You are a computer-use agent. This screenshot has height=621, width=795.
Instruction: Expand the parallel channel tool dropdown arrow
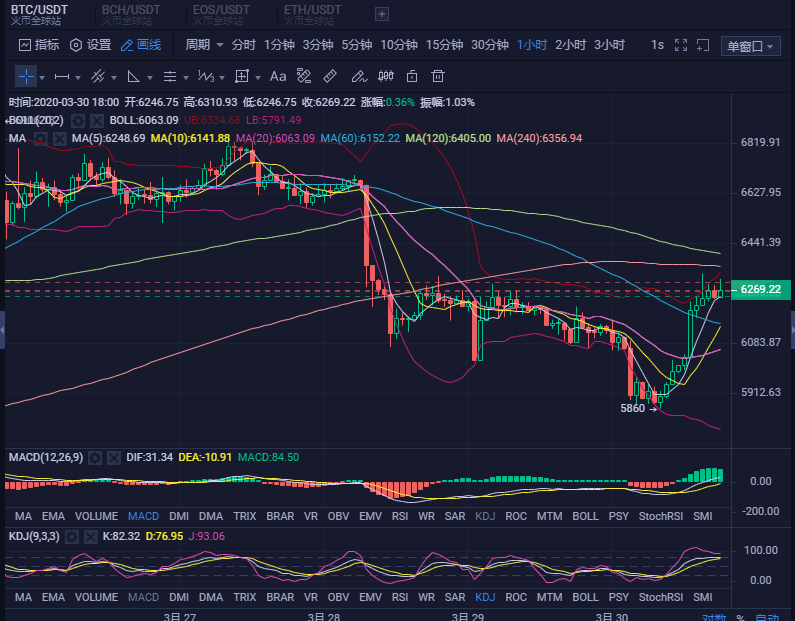(114, 78)
